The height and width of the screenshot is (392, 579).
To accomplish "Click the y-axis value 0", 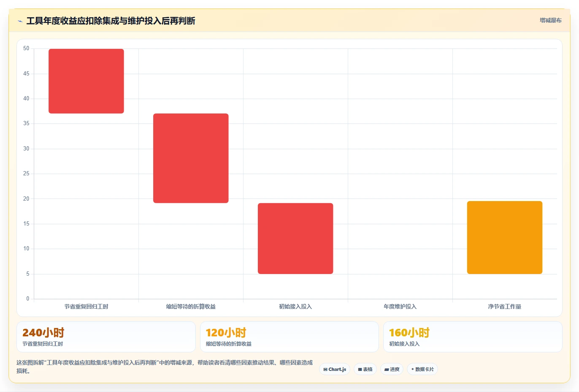I will pos(28,299).
